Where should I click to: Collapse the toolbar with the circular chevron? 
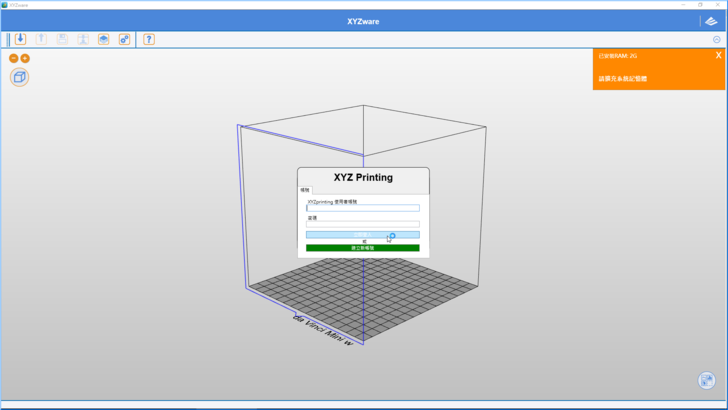pos(716,40)
